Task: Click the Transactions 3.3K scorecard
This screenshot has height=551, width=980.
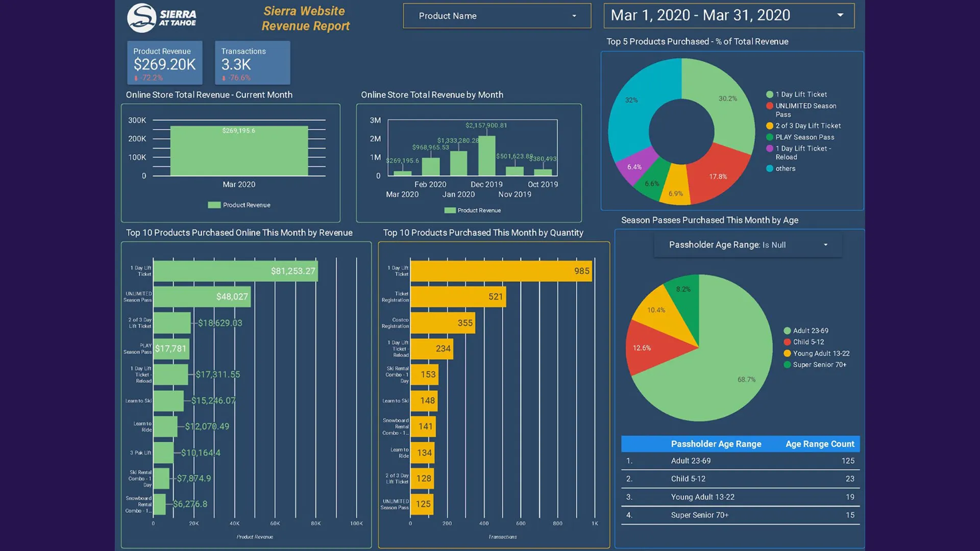Action: pos(252,63)
